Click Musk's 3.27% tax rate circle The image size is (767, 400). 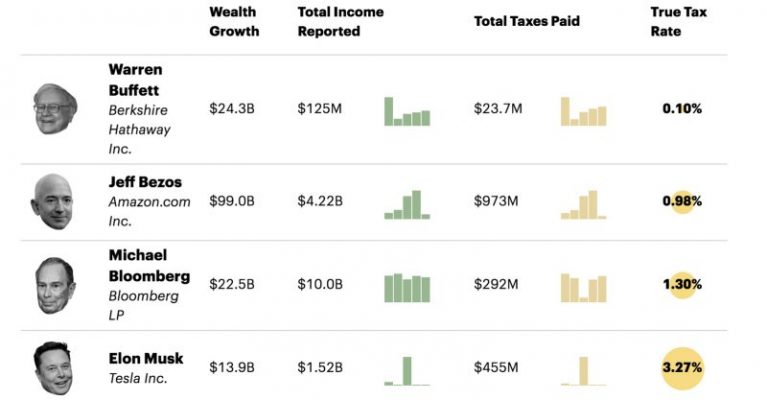682,367
